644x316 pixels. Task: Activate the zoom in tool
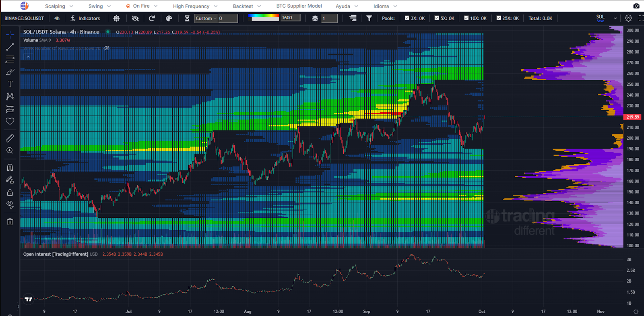click(x=10, y=151)
